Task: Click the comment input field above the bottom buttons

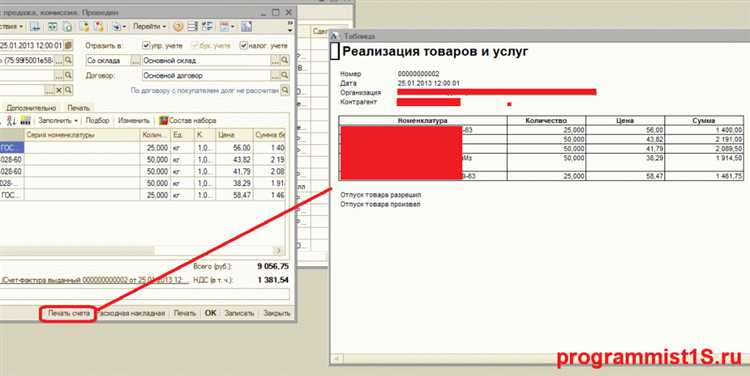Action: click(x=145, y=294)
